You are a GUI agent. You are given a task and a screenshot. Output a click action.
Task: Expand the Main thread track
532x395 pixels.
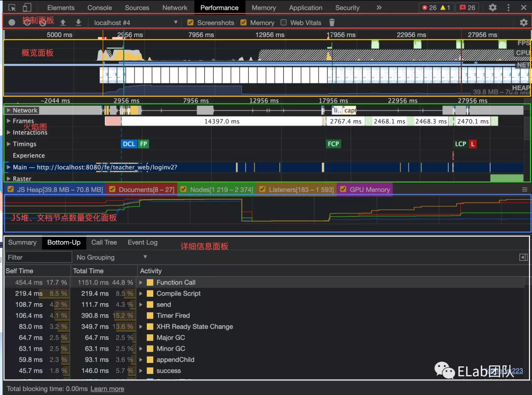pos(8,167)
